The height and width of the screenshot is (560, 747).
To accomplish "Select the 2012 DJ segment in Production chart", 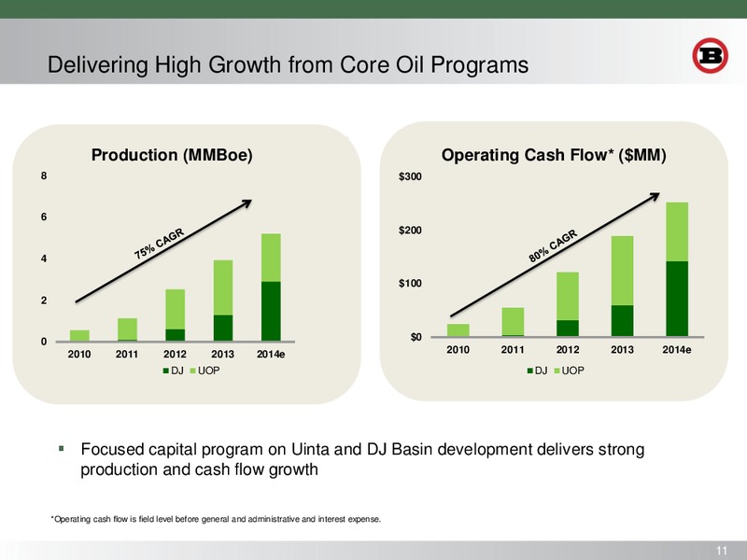I will point(176,335).
